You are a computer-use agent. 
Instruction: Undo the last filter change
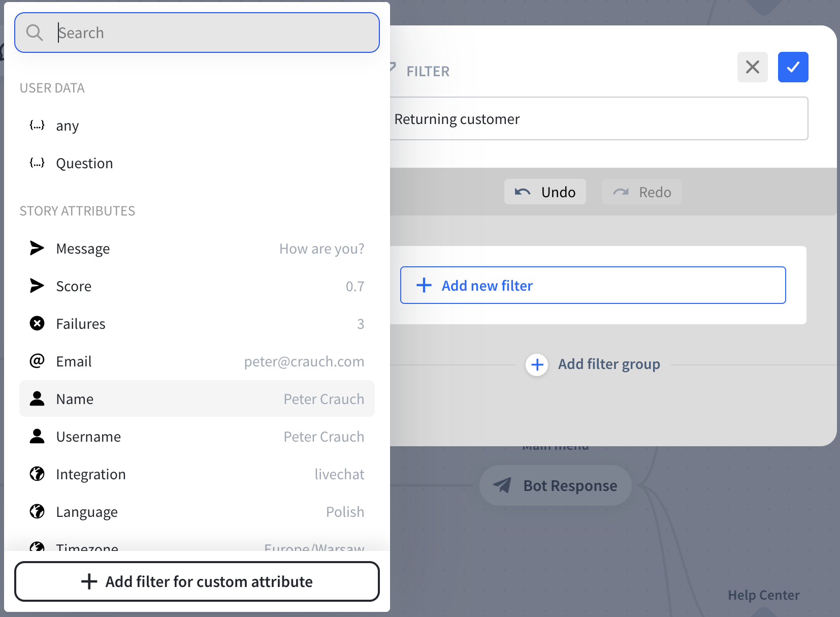(x=544, y=192)
